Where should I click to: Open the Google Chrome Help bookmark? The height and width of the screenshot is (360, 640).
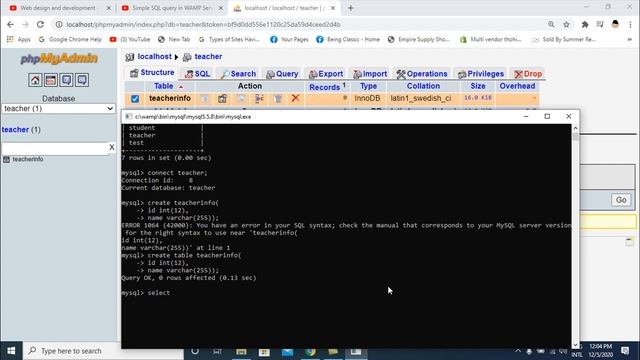[x=70, y=40]
